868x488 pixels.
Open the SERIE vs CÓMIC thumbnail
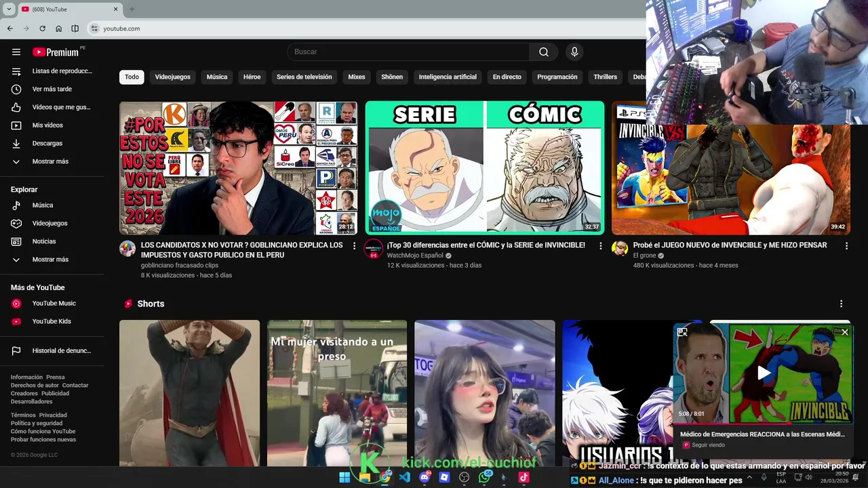[485, 168]
